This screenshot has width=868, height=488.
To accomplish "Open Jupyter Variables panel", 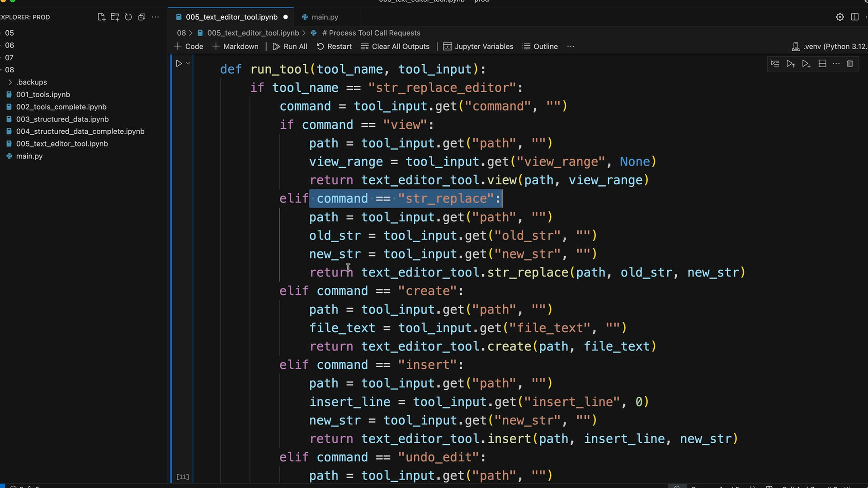I will (478, 47).
